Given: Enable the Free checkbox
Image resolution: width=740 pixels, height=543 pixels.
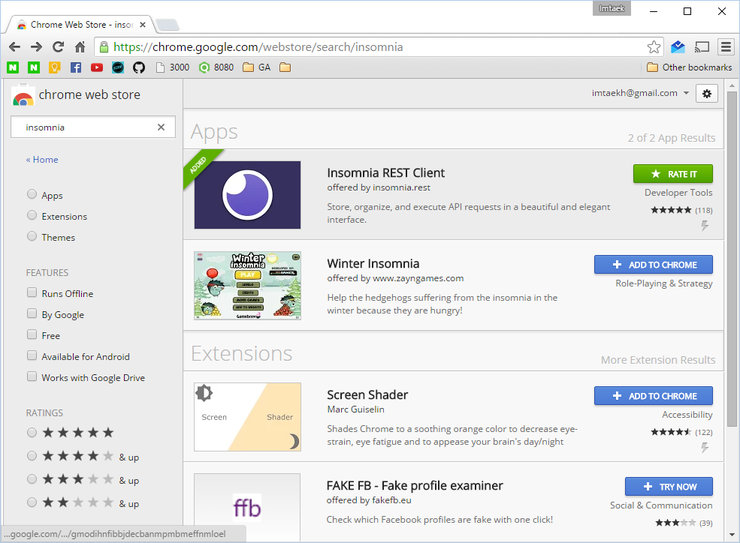Looking at the screenshot, I should point(32,334).
